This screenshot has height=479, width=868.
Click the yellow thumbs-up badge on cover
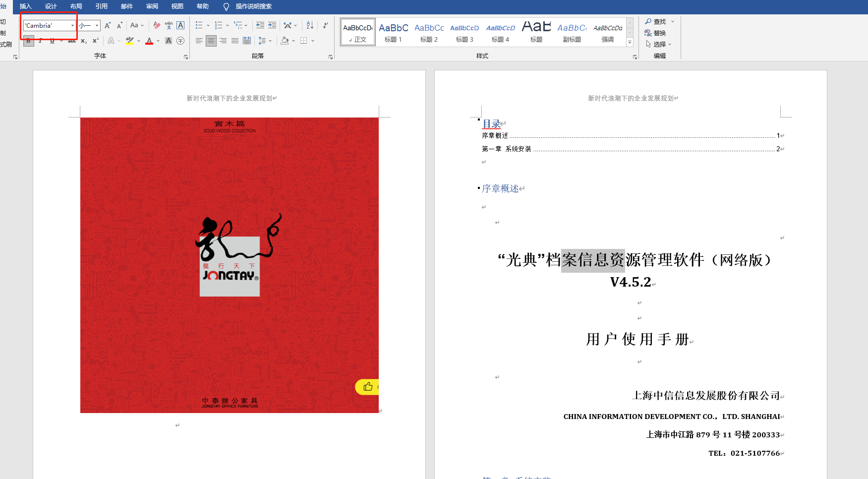[x=367, y=387]
